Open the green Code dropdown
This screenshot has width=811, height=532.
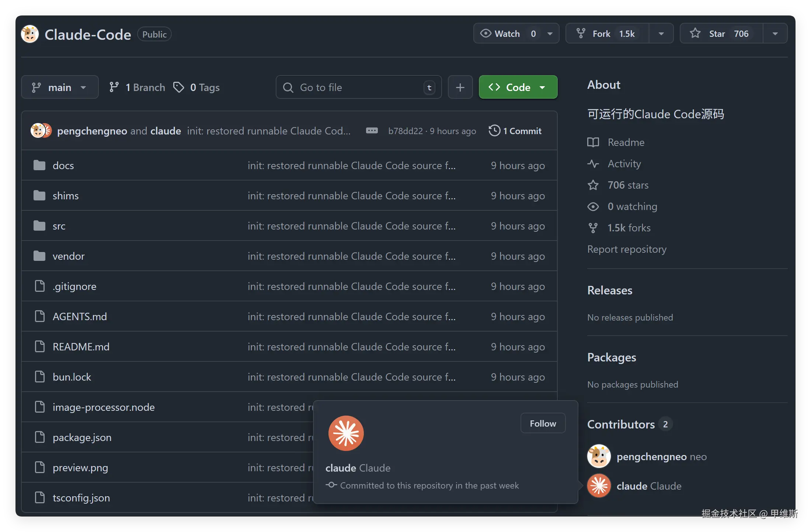518,87
